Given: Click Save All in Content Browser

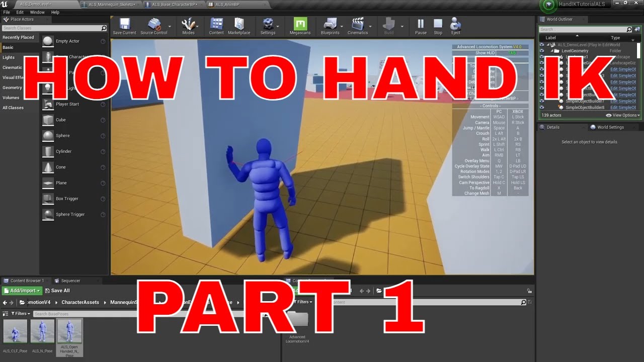Looking at the screenshot, I should (x=57, y=291).
